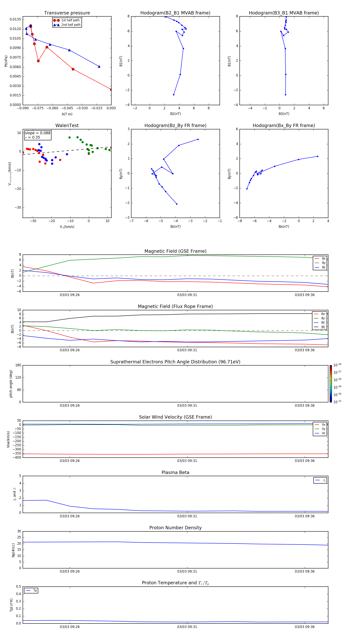The height and width of the screenshot is (644, 351).
Task: Click the dashed regression line in WalenTest
Action: tap(67, 151)
